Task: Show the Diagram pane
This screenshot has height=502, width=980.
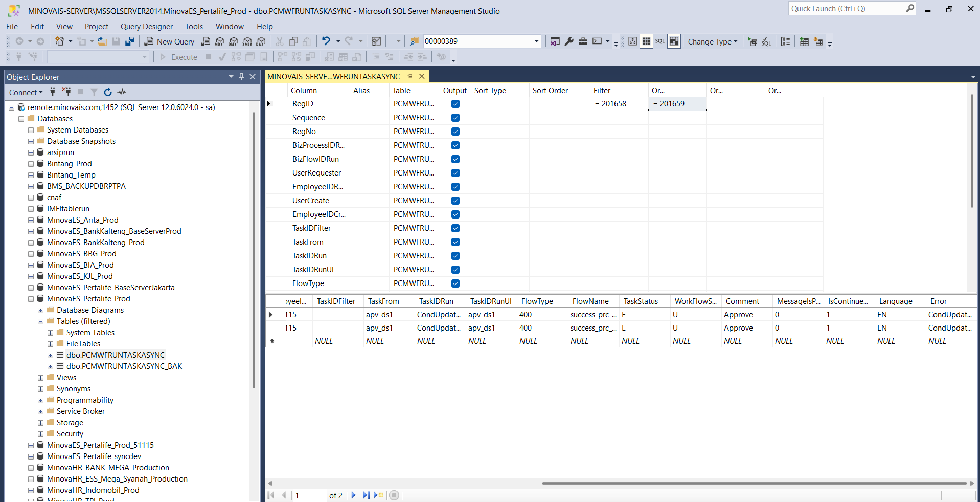Action: click(x=632, y=41)
